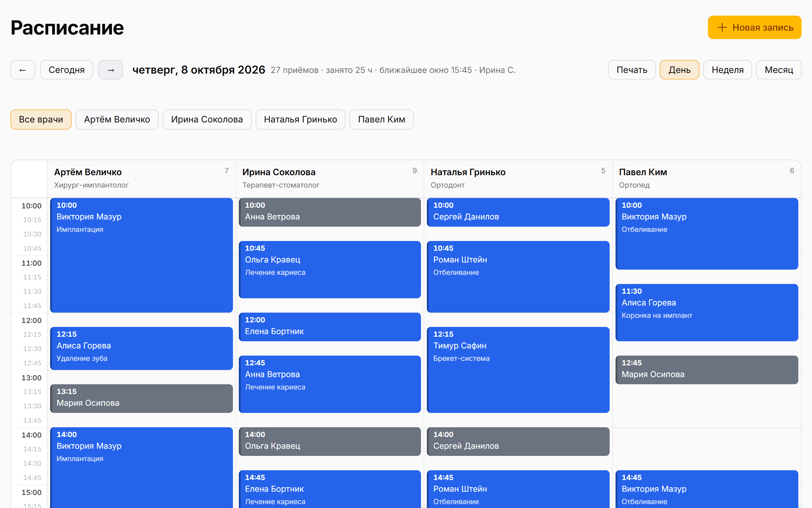Click the Печать button
Image resolution: width=812 pixels, height=508 pixels.
tap(632, 70)
